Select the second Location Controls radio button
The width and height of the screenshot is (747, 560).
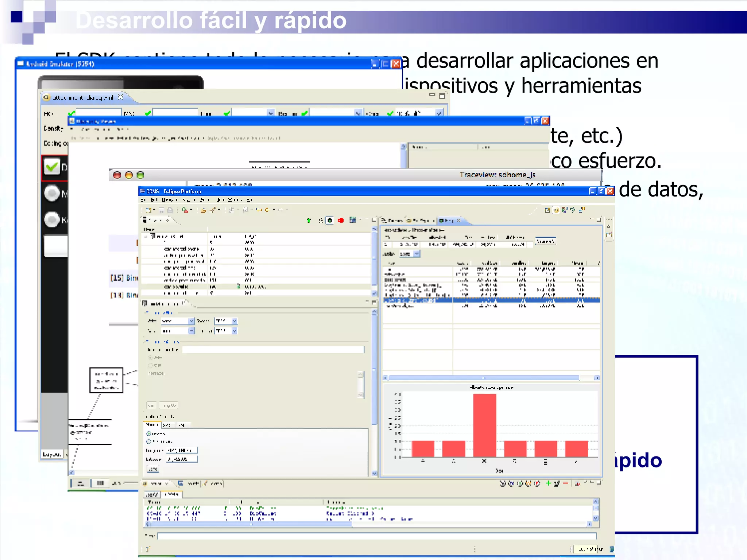tap(149, 441)
